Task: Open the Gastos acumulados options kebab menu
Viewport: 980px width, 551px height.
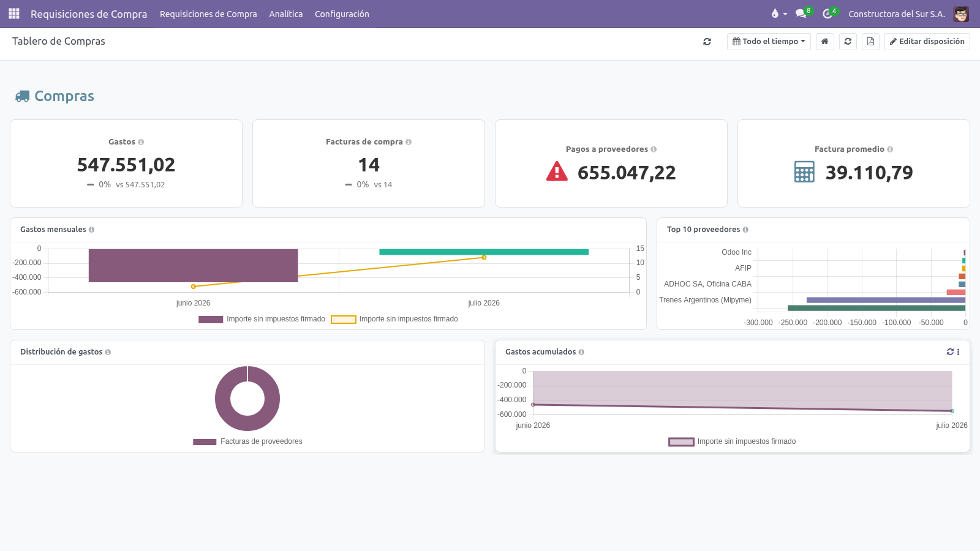Action: point(958,352)
